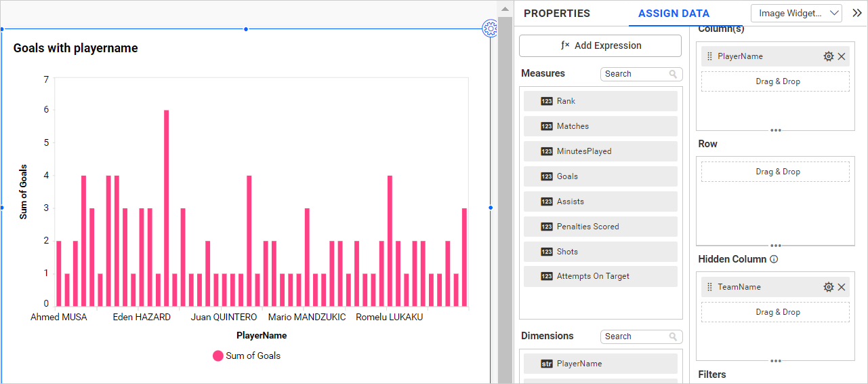Click the widget settings gear icon
Viewport: 868px width, 384px height.
coord(490,28)
